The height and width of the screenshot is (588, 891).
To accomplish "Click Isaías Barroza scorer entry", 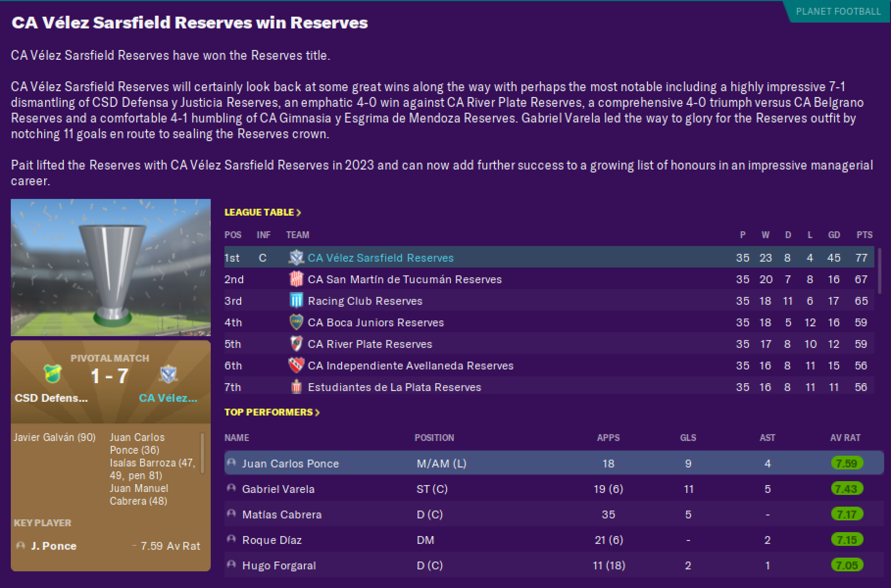I will tap(152, 469).
